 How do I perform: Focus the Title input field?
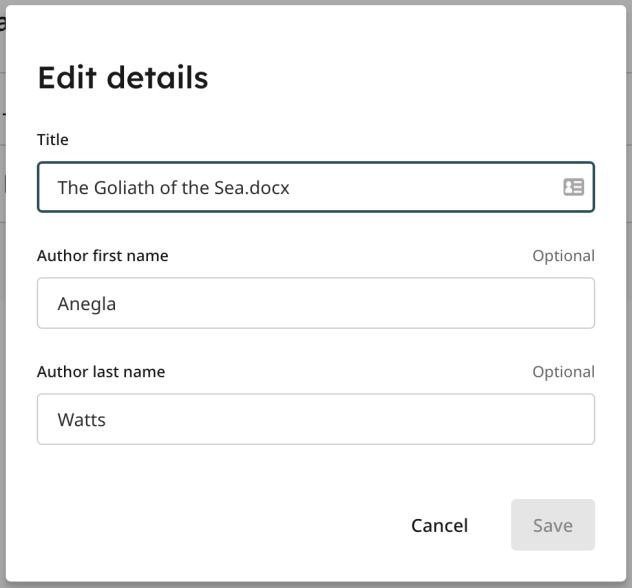pyautogui.click(x=316, y=187)
